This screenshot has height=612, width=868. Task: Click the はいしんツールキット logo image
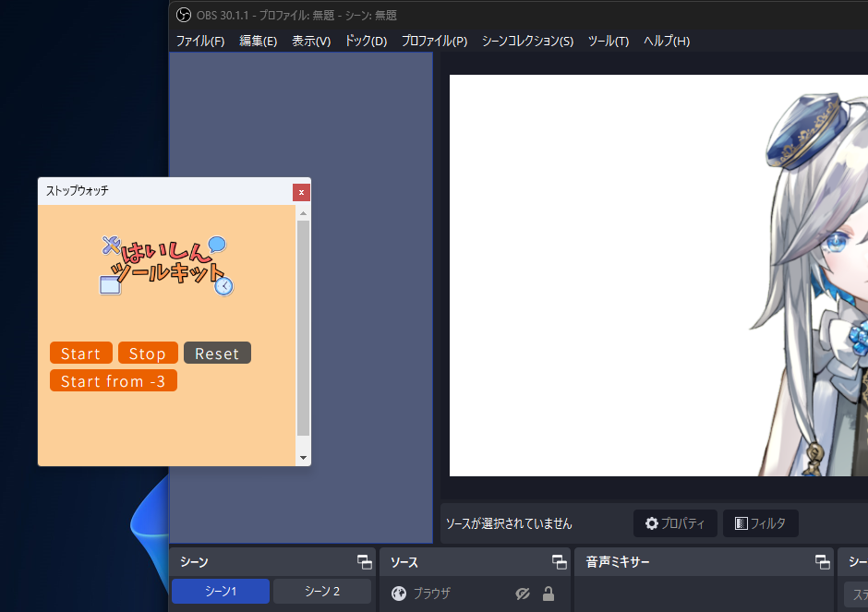coord(166,265)
